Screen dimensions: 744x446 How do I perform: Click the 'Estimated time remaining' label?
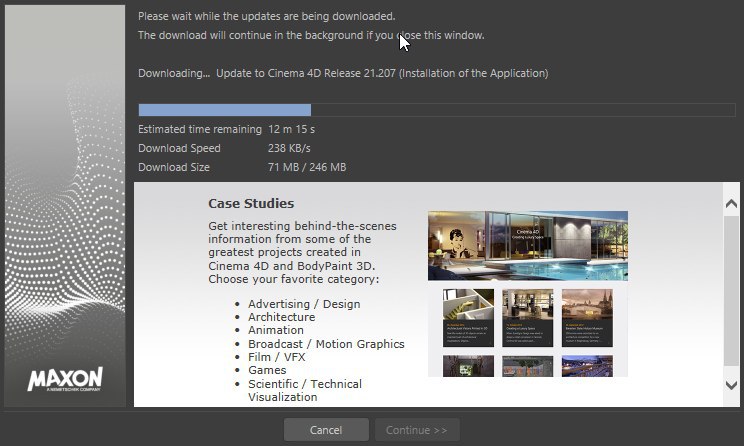click(200, 129)
